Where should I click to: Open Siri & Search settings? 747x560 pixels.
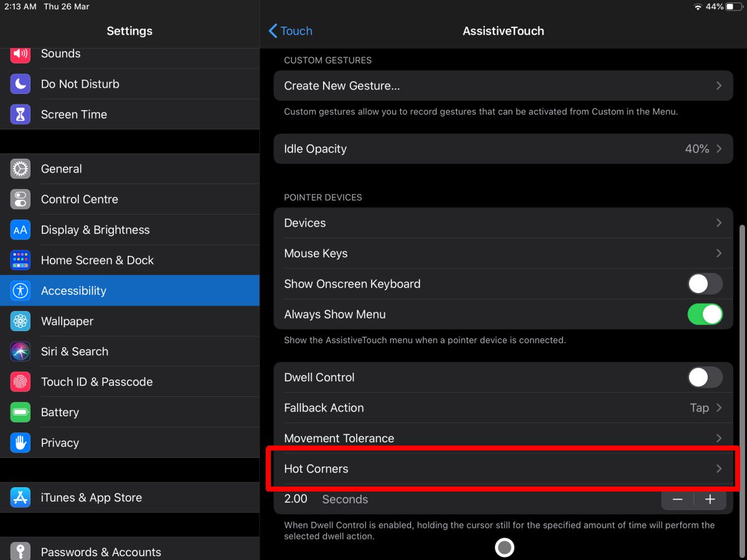click(x=129, y=352)
